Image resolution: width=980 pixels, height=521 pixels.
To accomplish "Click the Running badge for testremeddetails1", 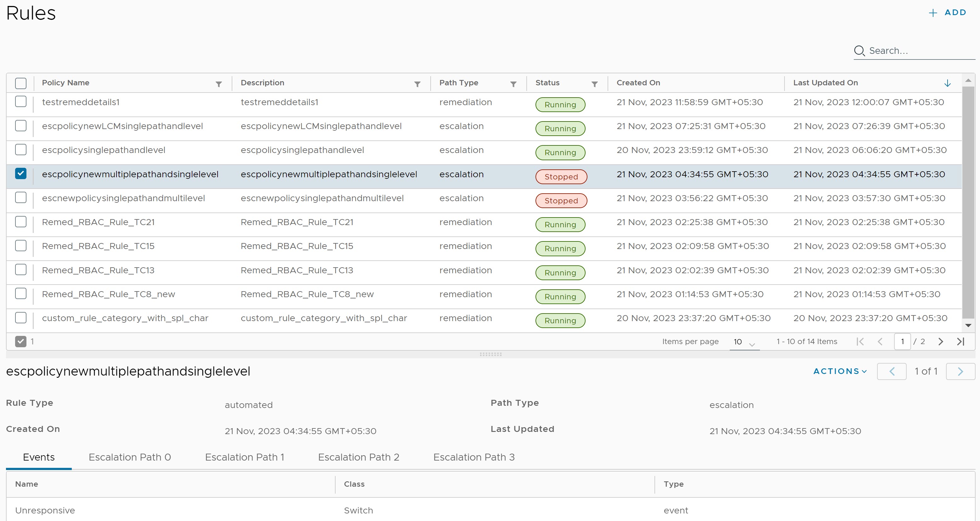I will pyautogui.click(x=560, y=105).
